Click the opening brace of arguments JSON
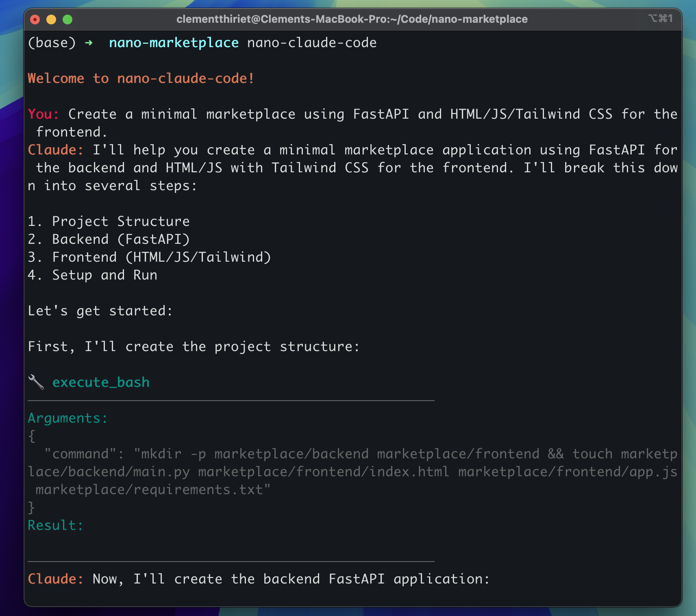 (32, 436)
